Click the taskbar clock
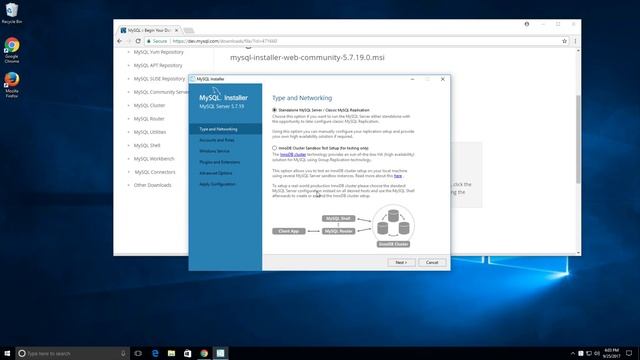Image resolution: width=640 pixels, height=360 pixels. click(x=611, y=353)
